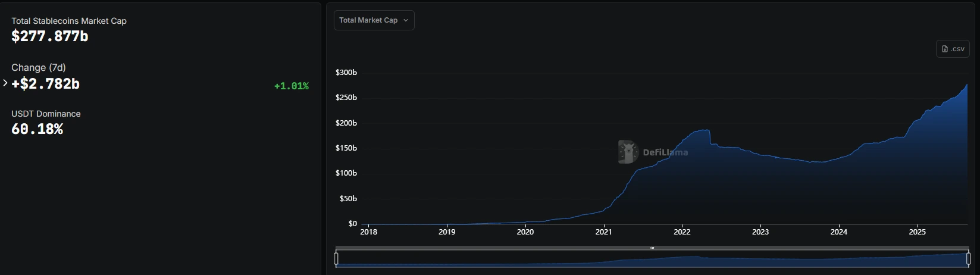
Task: Download chart data as .csv
Action: click(953, 49)
